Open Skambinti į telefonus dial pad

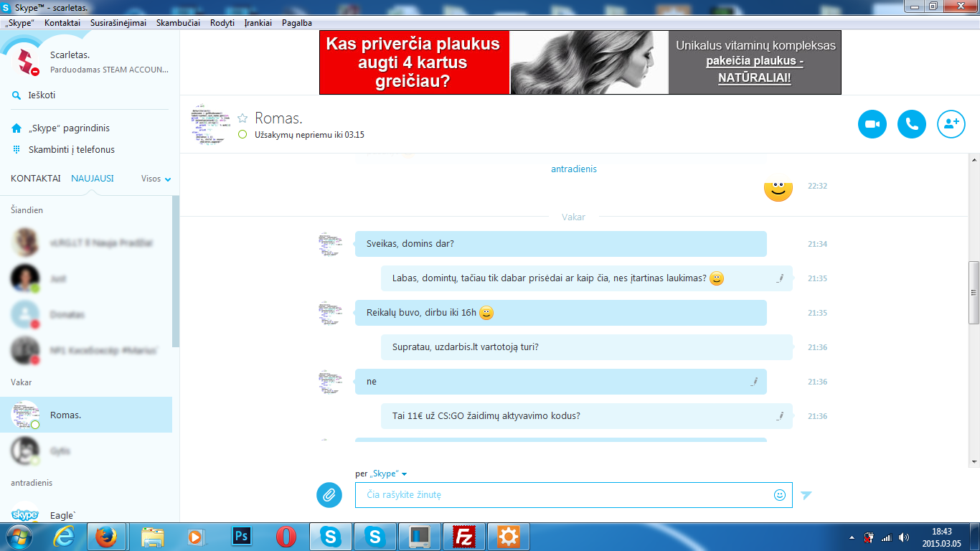[x=63, y=150]
